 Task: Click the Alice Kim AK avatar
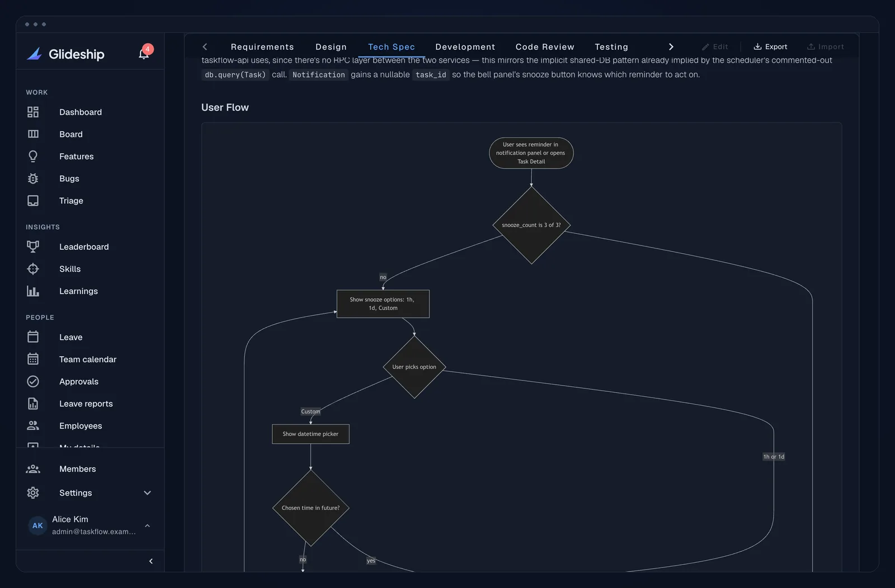(x=37, y=525)
